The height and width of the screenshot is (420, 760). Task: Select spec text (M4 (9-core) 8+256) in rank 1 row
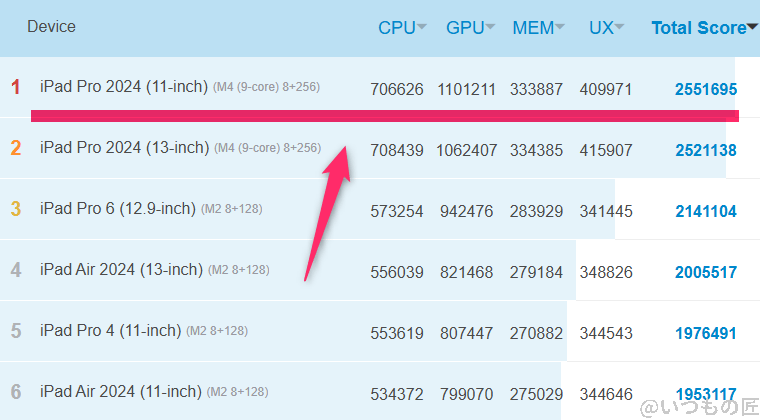(267, 87)
